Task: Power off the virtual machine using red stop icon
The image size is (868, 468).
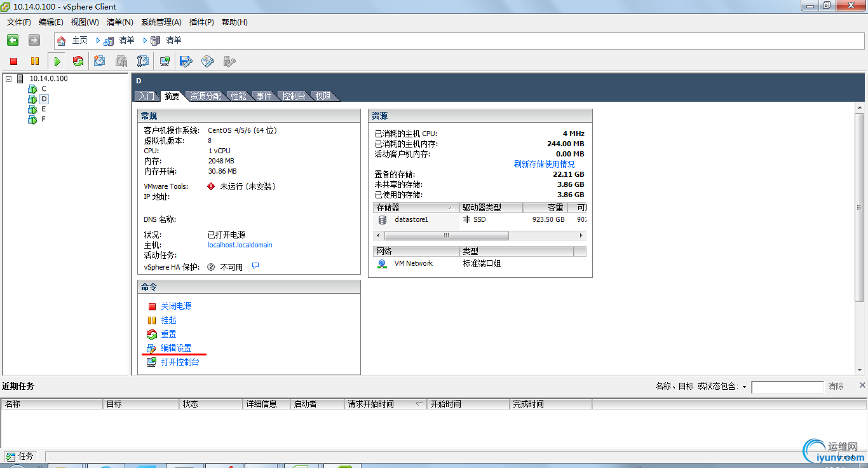Action: pyautogui.click(x=13, y=61)
